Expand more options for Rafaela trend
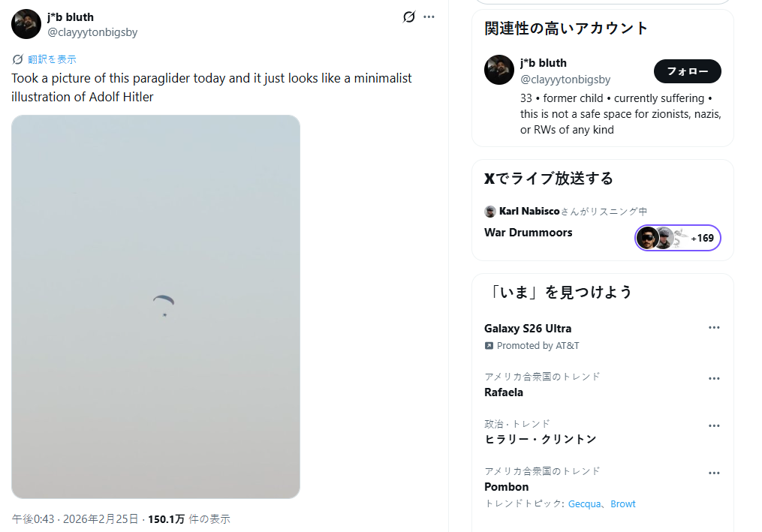762x532 pixels. pos(714,379)
